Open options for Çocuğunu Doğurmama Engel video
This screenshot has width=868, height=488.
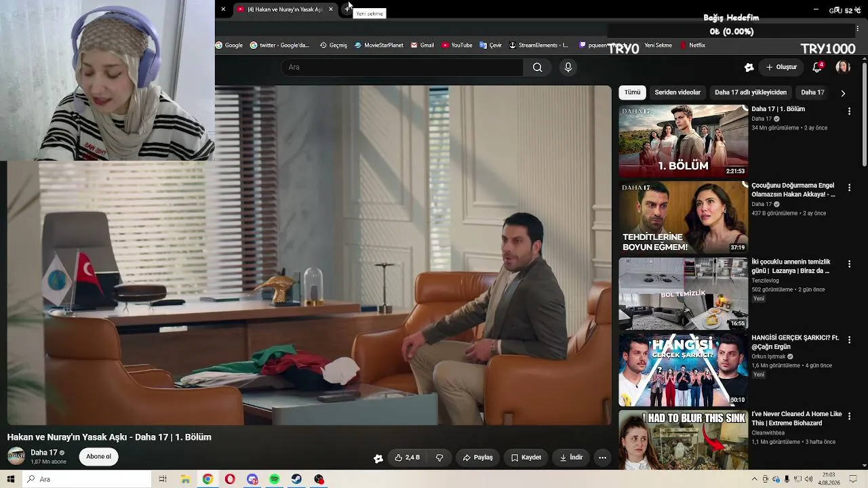[849, 188]
